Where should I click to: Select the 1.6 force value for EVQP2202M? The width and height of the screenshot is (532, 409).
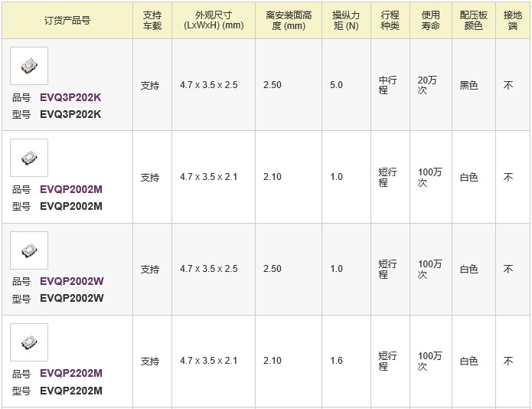tap(336, 361)
